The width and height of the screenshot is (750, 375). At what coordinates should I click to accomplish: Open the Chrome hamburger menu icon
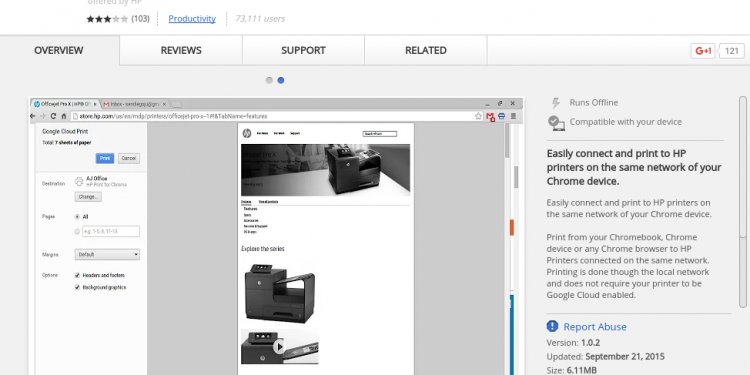[x=513, y=116]
